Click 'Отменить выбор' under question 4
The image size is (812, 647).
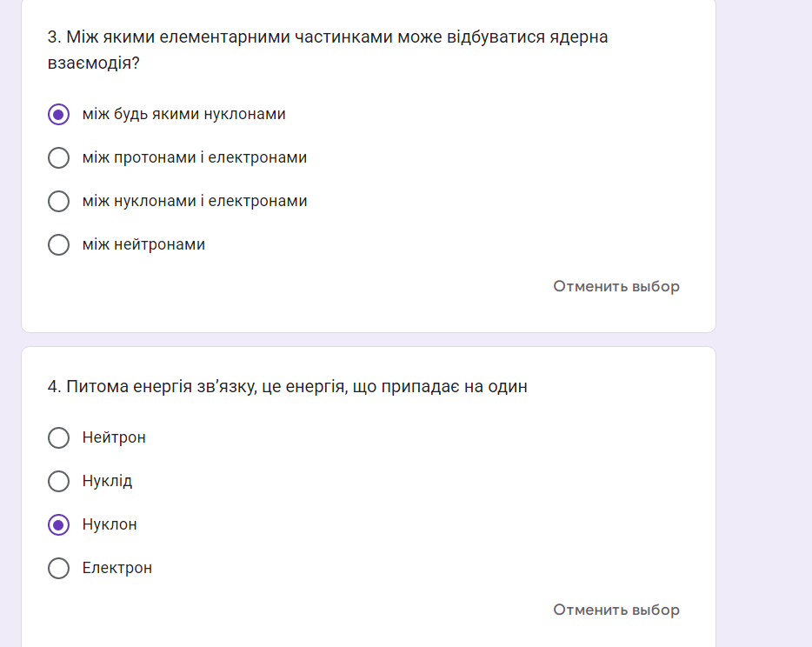point(616,610)
